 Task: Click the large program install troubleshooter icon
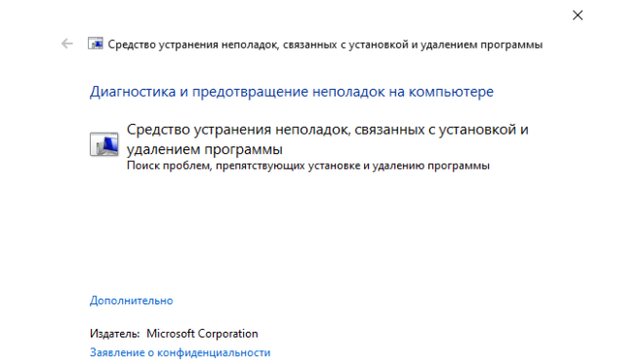coord(103,143)
